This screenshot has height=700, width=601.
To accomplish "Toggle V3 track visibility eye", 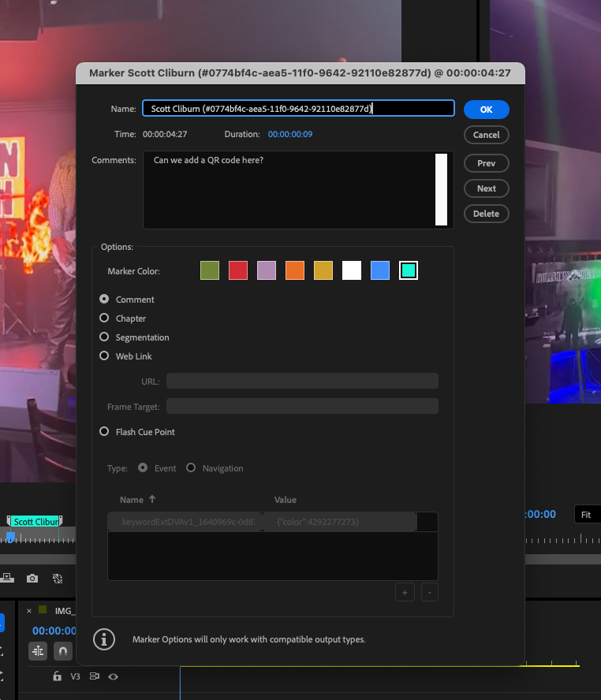I will click(113, 676).
